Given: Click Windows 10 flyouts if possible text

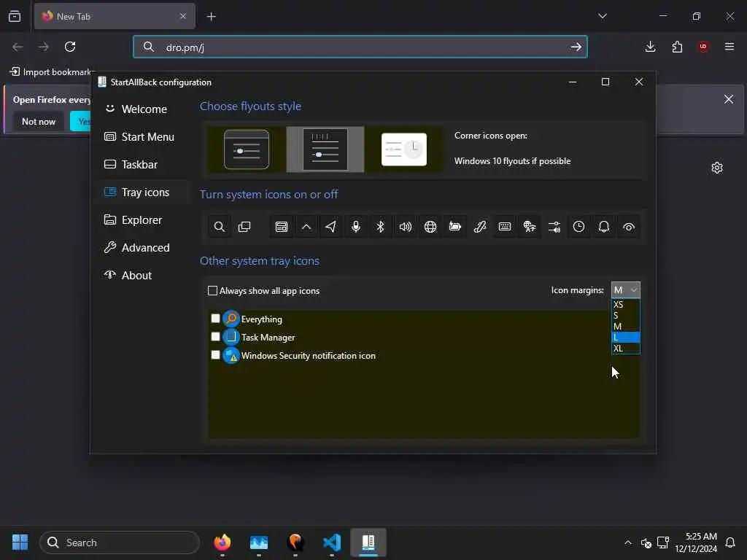Looking at the screenshot, I should [x=512, y=161].
